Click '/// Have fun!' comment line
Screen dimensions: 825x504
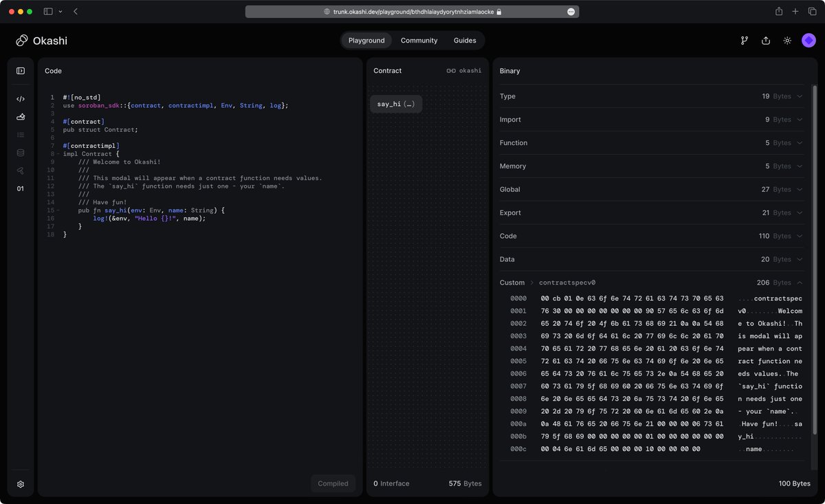102,202
